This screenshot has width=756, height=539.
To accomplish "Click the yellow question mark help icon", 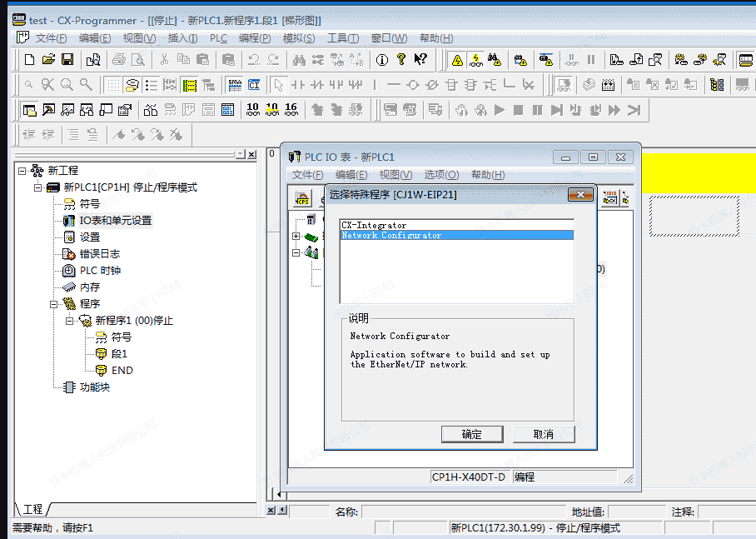I will pyautogui.click(x=401, y=59).
